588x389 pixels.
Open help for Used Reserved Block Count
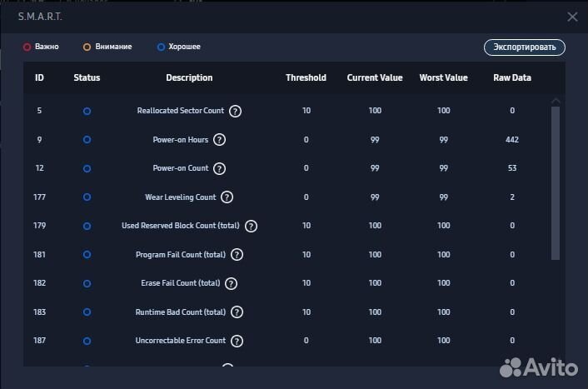click(x=252, y=226)
